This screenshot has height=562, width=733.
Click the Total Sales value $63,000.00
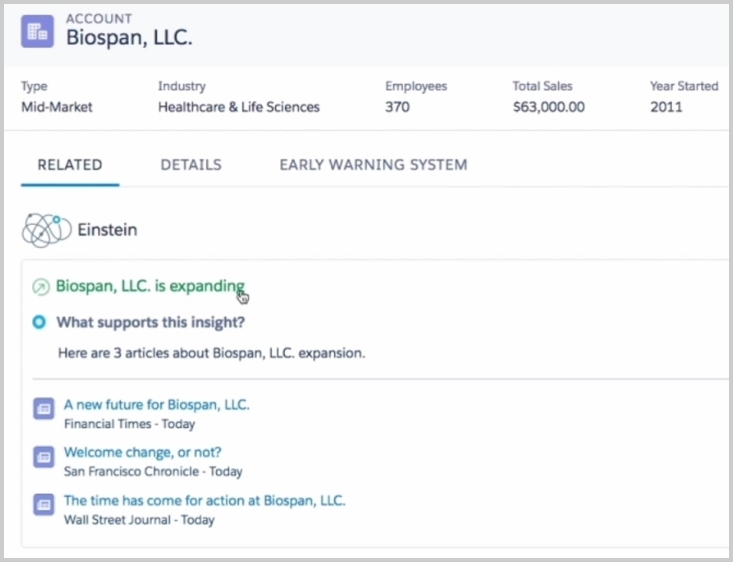[549, 107]
